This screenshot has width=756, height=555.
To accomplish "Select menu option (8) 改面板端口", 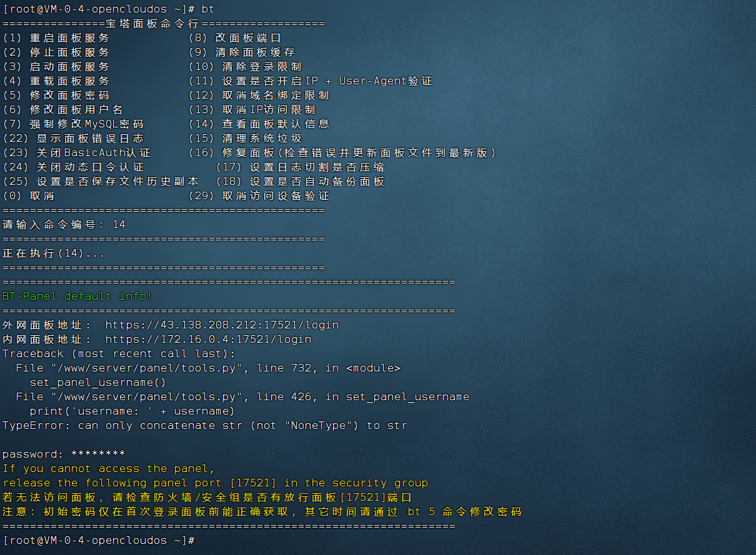I will coord(235,38).
